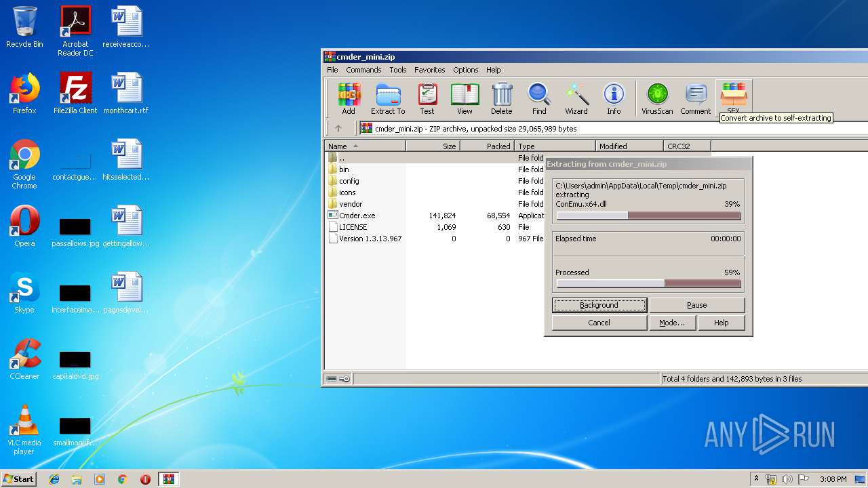Click the Opera icon in the taskbar
Viewport: 868px width, 488px height.
[145, 479]
